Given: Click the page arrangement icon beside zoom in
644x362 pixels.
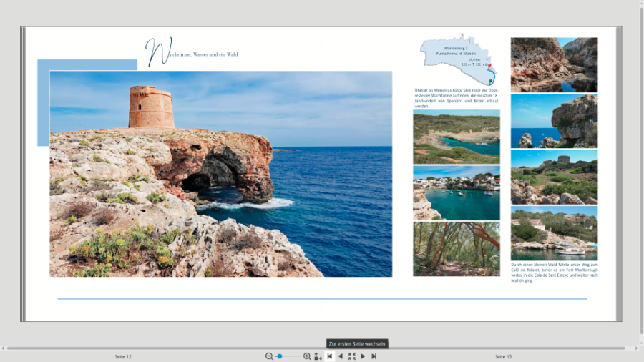Looking at the screenshot, I should click(x=318, y=356).
